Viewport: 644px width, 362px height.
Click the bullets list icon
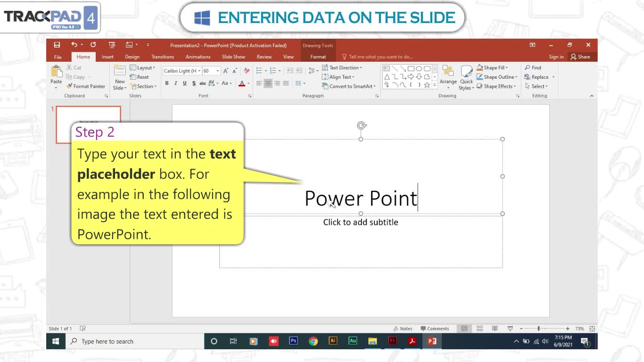pyautogui.click(x=259, y=71)
